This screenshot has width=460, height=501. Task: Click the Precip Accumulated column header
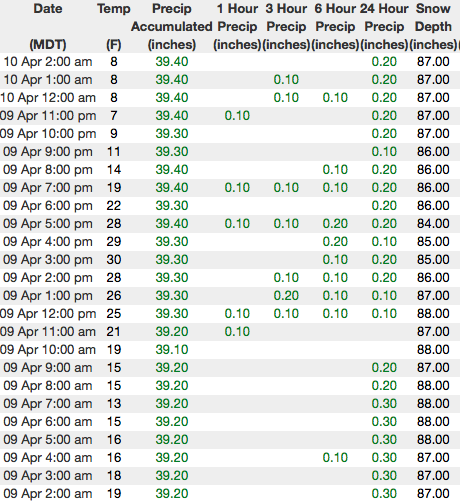[172, 26]
